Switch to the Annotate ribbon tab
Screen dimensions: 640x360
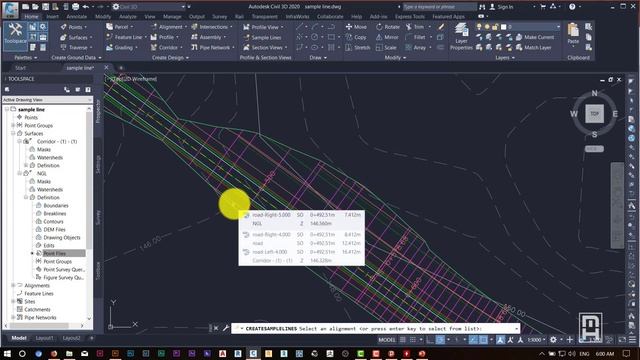[x=77, y=16]
